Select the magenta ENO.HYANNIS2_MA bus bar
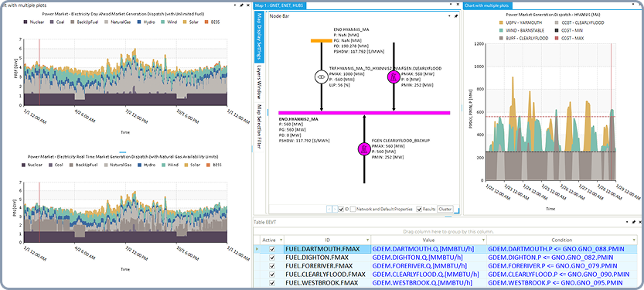This screenshot has width=644, height=290. (x=364, y=113)
